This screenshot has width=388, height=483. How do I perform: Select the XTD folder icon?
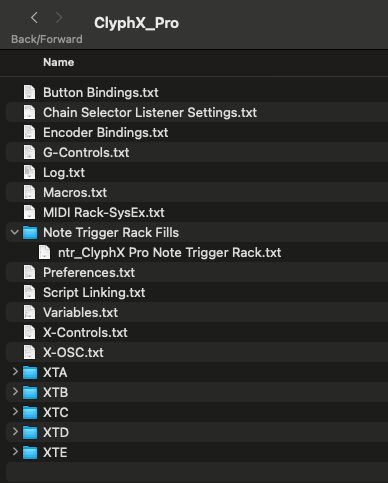tap(30, 432)
